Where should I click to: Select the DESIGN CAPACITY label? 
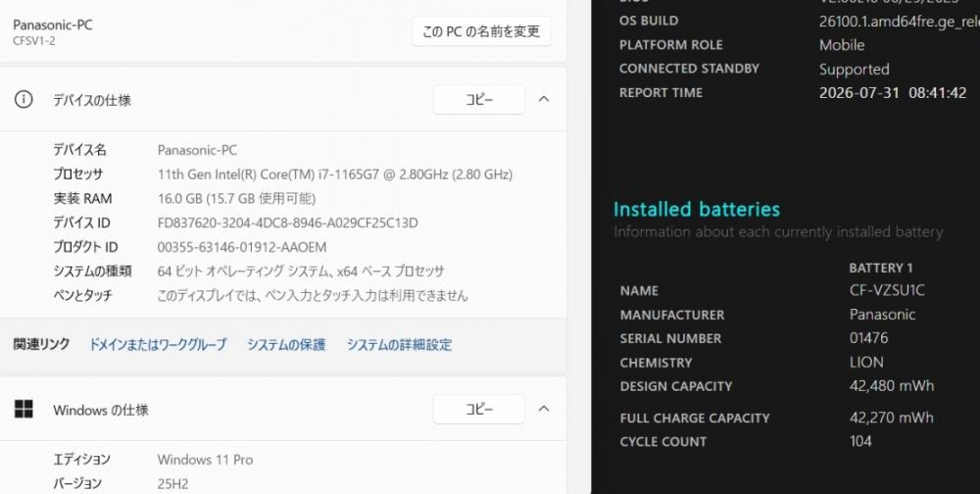(x=675, y=386)
